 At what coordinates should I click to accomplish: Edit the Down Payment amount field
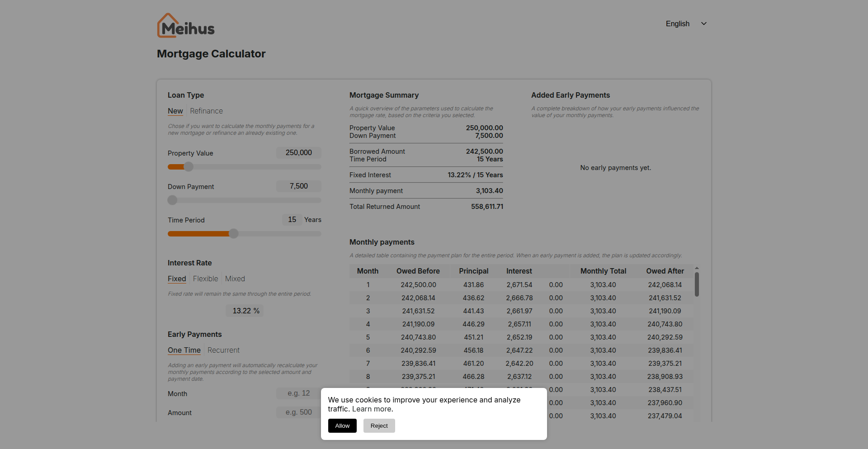point(298,186)
